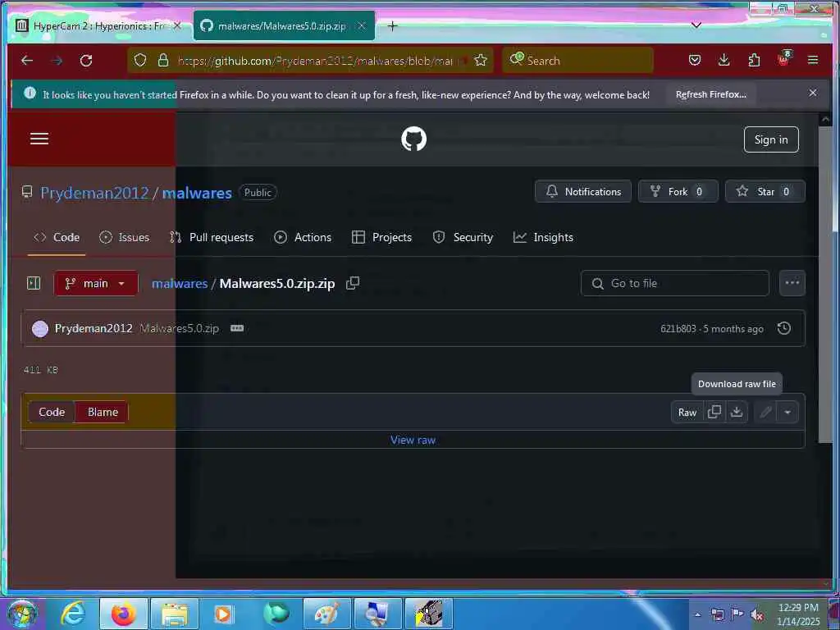Open a new browser tab
This screenshot has width=840, height=630.
click(392, 25)
